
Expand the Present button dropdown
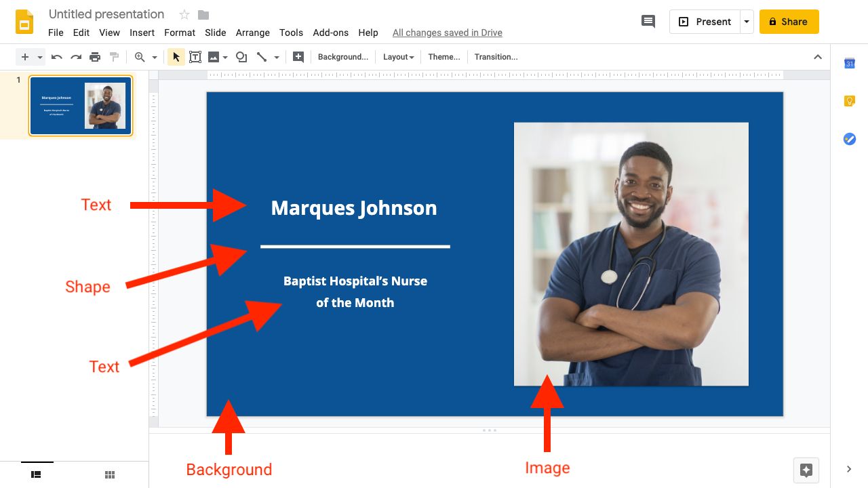[x=747, y=21]
